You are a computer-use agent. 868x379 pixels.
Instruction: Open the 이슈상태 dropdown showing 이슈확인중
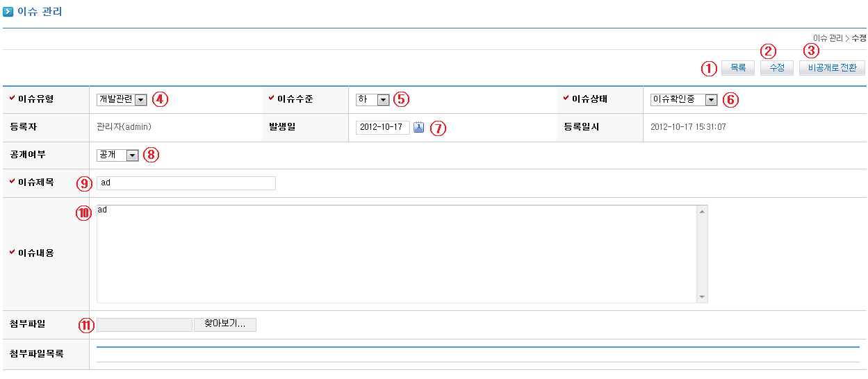(x=683, y=100)
